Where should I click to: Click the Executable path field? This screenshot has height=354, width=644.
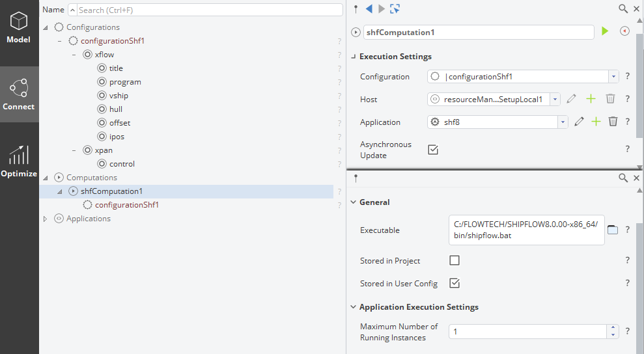click(527, 230)
